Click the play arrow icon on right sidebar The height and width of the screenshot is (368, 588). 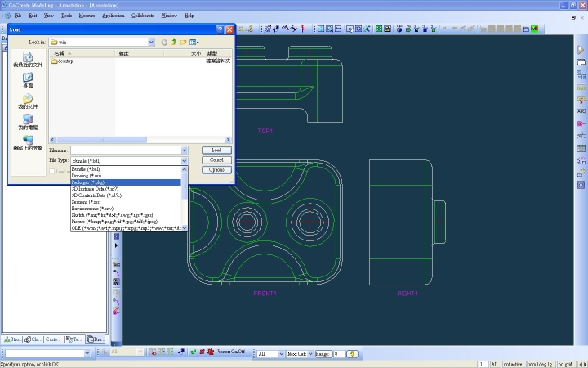(581, 50)
